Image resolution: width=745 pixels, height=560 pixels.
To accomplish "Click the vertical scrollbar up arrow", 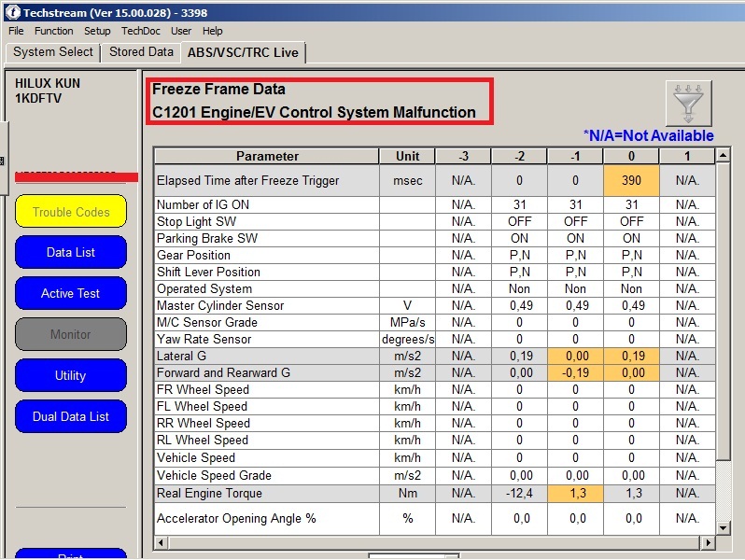I will coord(724,155).
